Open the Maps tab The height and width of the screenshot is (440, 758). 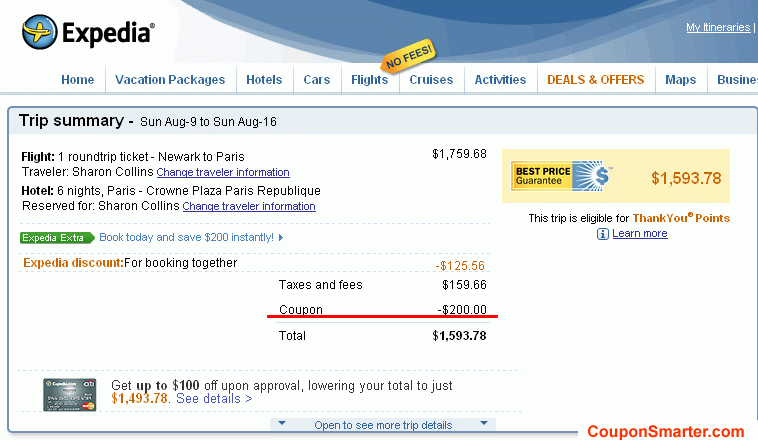680,80
